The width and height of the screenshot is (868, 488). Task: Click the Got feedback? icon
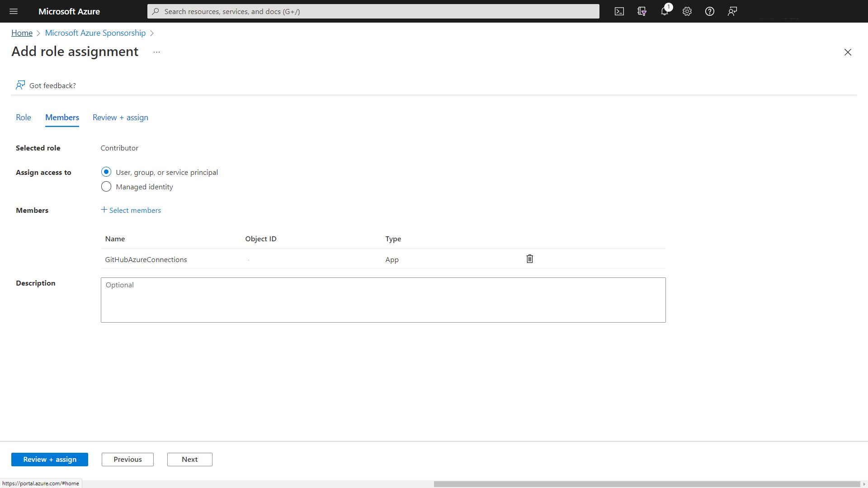point(20,85)
